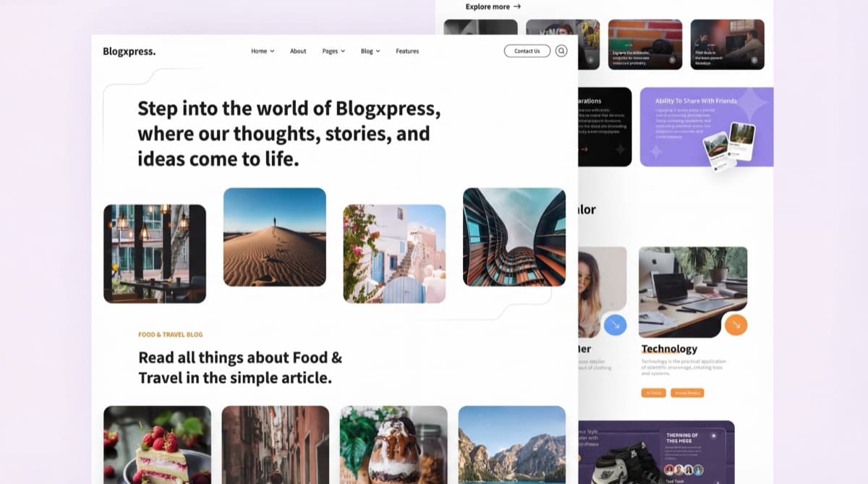Expand the Home dropdown menu

[x=263, y=51]
